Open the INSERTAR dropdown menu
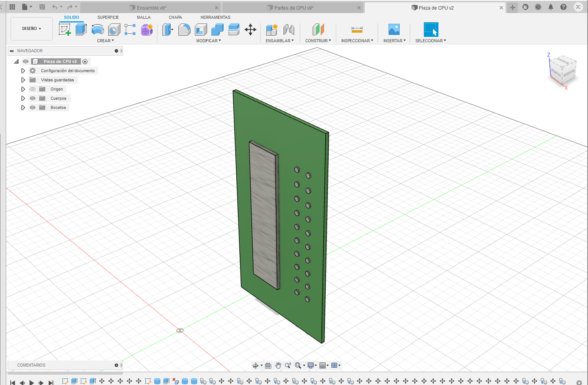 [x=395, y=41]
